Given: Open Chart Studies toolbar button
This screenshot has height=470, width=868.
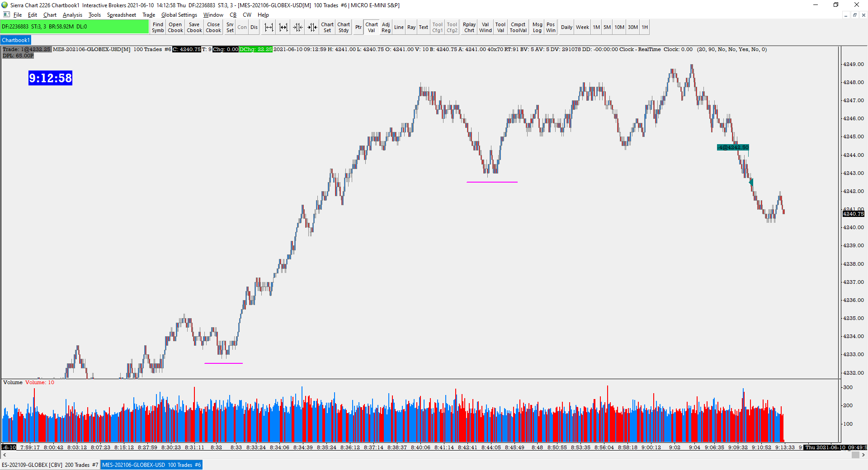Looking at the screenshot, I should tap(344, 27).
